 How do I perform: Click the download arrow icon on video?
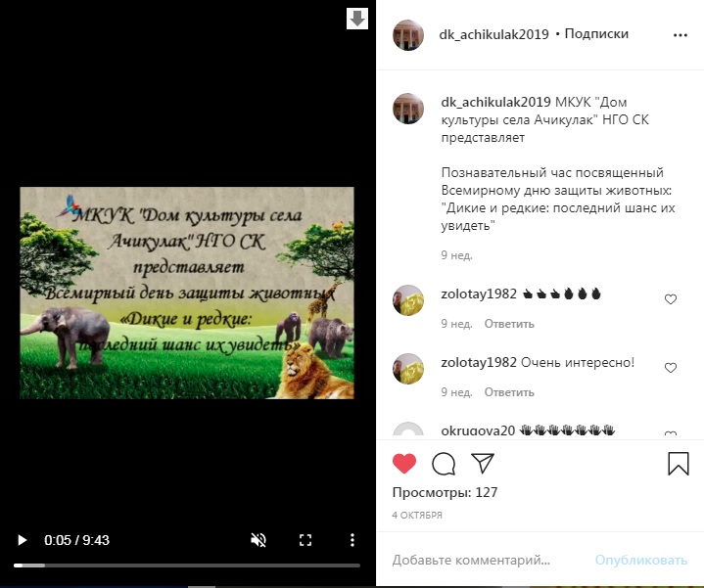[357, 19]
